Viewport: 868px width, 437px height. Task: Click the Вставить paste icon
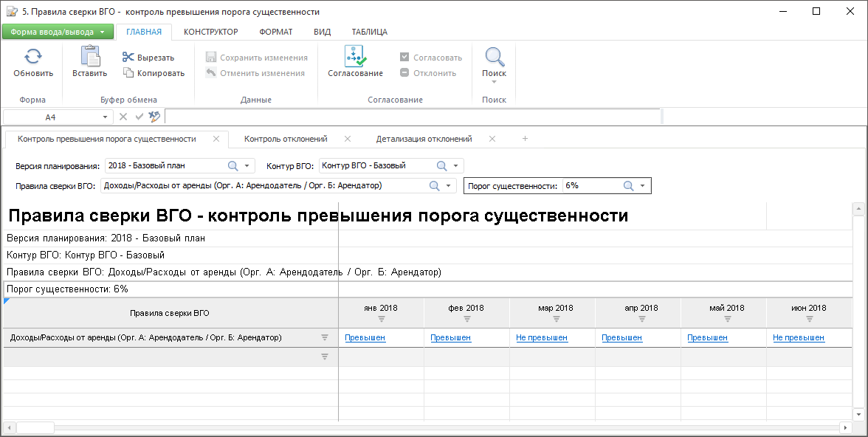(89, 57)
